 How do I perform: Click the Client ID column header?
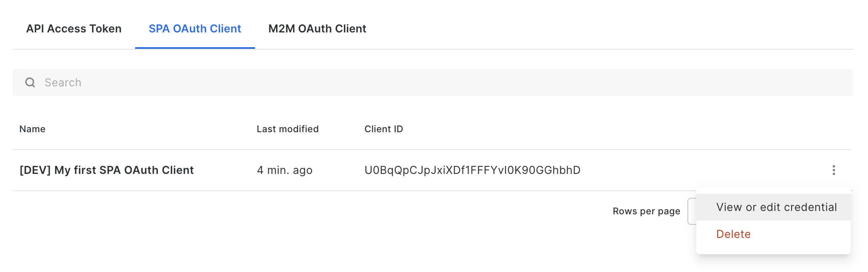[x=383, y=129]
